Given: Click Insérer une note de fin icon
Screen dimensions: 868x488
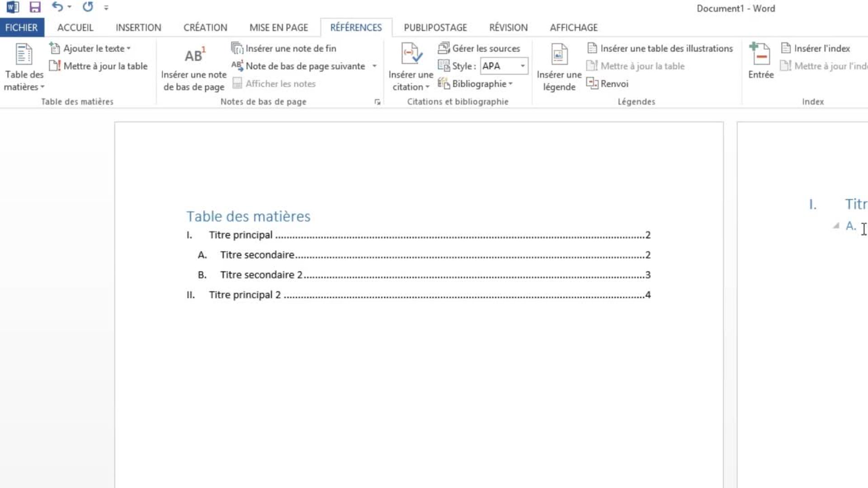Looking at the screenshot, I should 237,48.
